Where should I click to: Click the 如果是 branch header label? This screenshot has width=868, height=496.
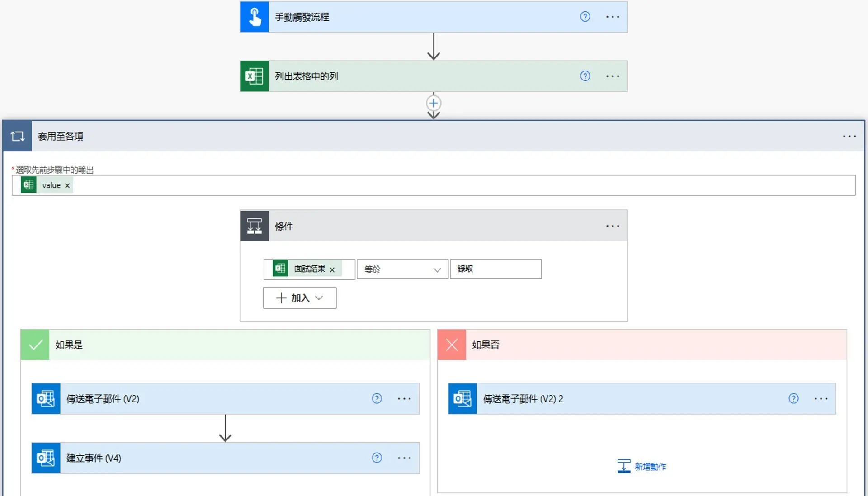69,345
